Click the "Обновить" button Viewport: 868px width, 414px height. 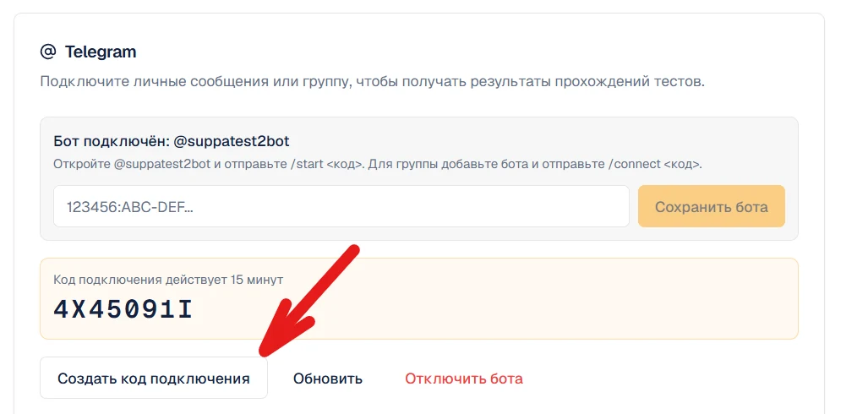[328, 379]
